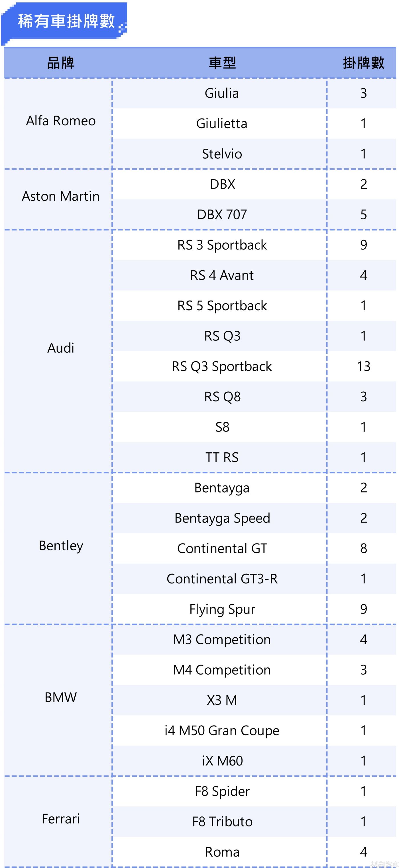Click the F8 Tributo model cell
Viewport: 399px width, 868px height.
pos(222,822)
